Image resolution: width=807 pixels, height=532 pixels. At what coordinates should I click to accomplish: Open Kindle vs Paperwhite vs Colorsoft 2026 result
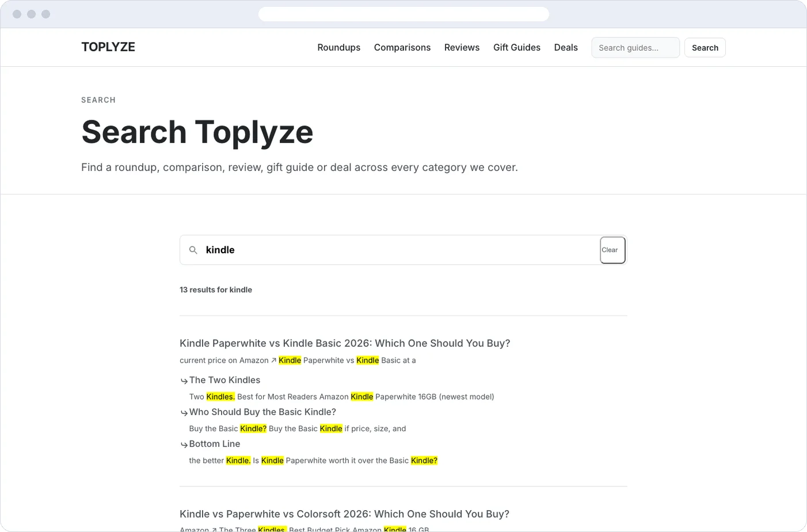pyautogui.click(x=344, y=514)
